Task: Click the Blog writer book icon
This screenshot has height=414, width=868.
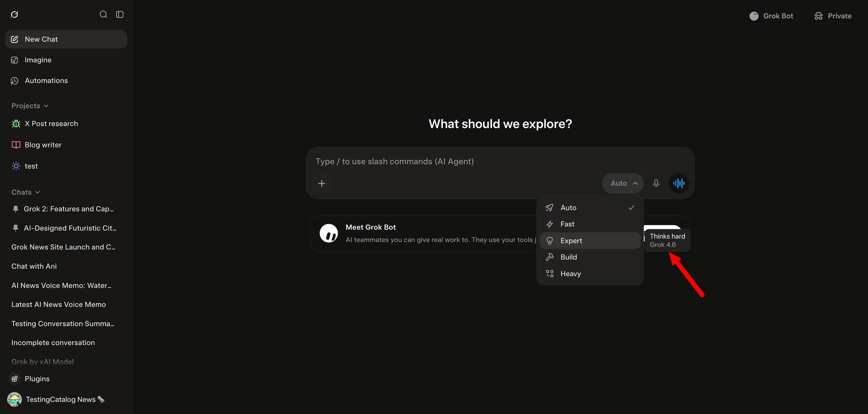Action: point(16,145)
